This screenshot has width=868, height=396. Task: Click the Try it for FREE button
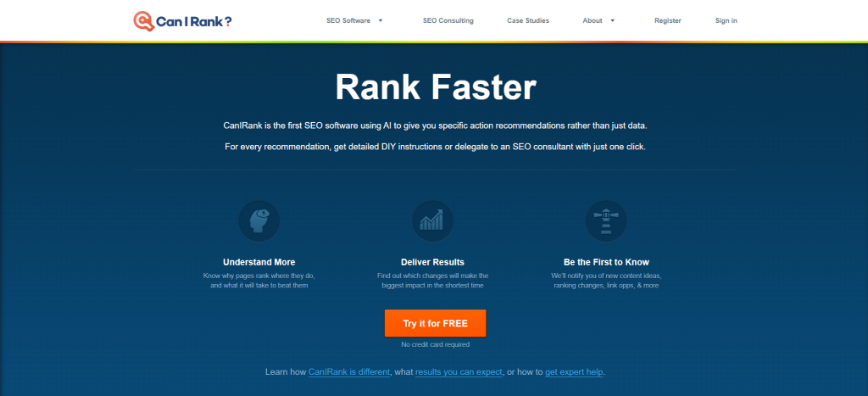point(435,323)
